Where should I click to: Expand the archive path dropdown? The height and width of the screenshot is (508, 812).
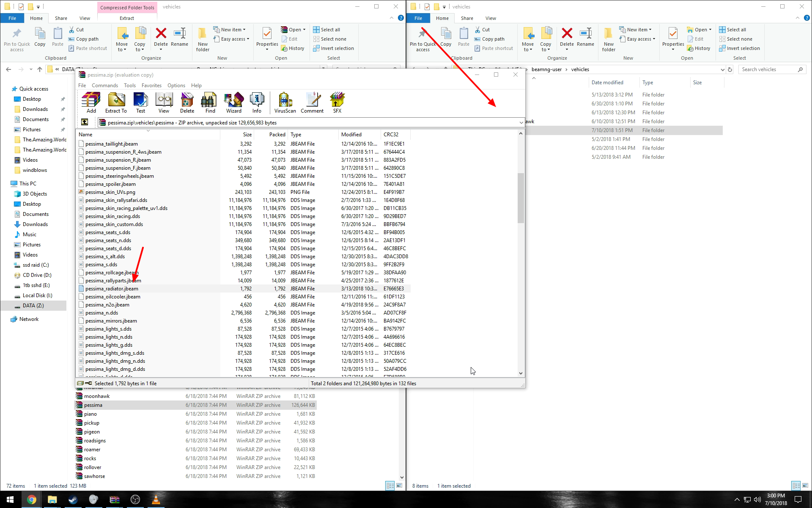521,123
